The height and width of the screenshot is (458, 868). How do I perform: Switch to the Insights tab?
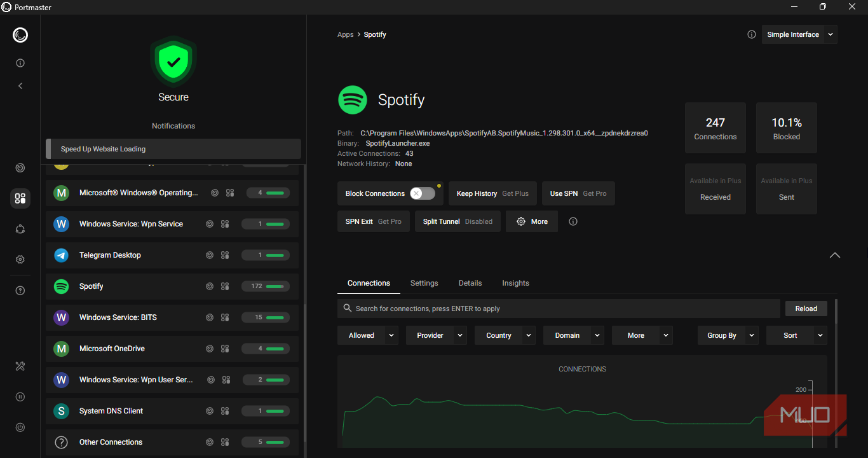coord(515,283)
